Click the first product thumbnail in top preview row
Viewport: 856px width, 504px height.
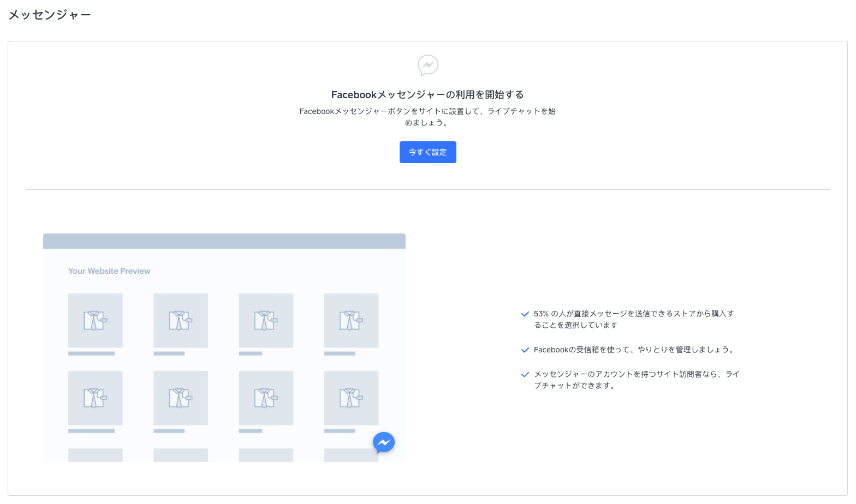tap(96, 321)
